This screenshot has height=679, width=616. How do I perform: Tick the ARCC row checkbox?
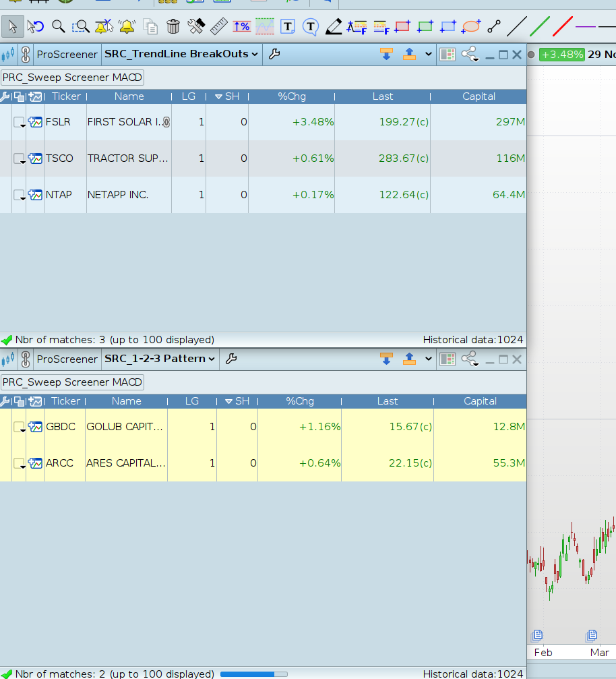[x=19, y=463]
